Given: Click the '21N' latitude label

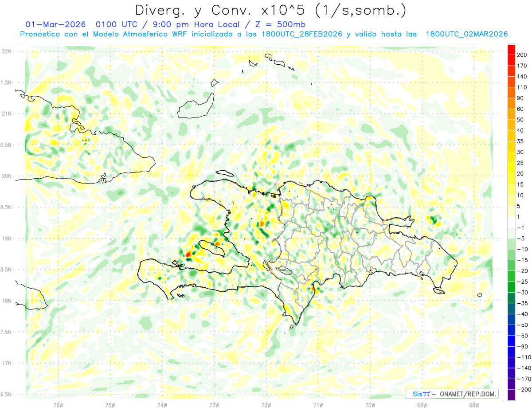Looking at the screenshot, I should (7, 114).
